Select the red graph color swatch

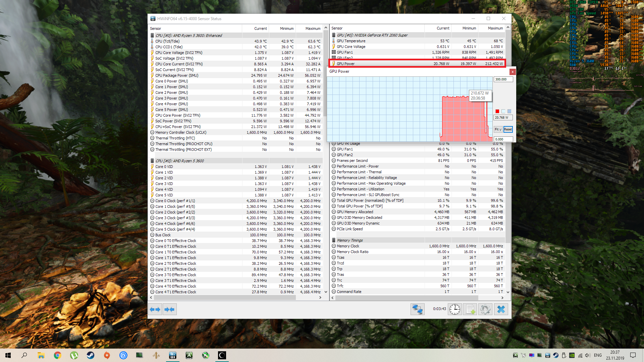coord(497,111)
